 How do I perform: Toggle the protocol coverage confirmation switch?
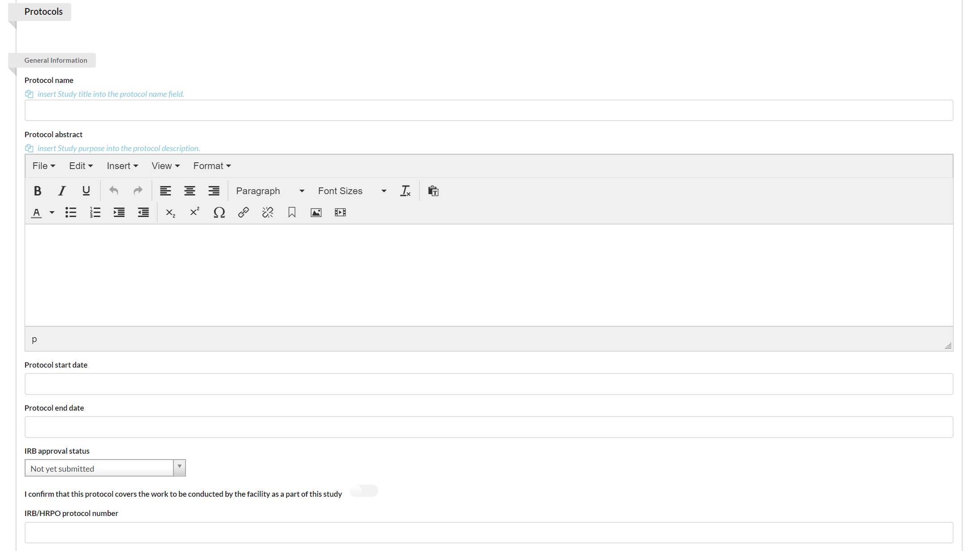(x=363, y=491)
